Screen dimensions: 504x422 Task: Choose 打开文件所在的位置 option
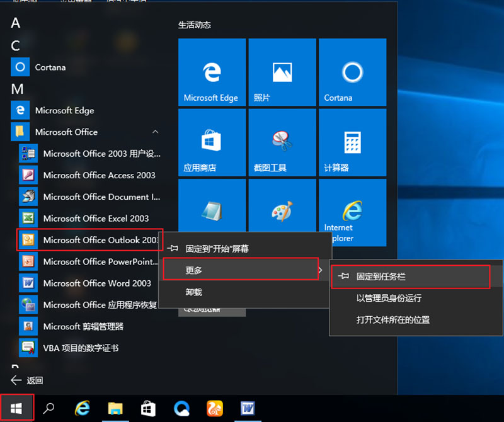click(x=416, y=320)
